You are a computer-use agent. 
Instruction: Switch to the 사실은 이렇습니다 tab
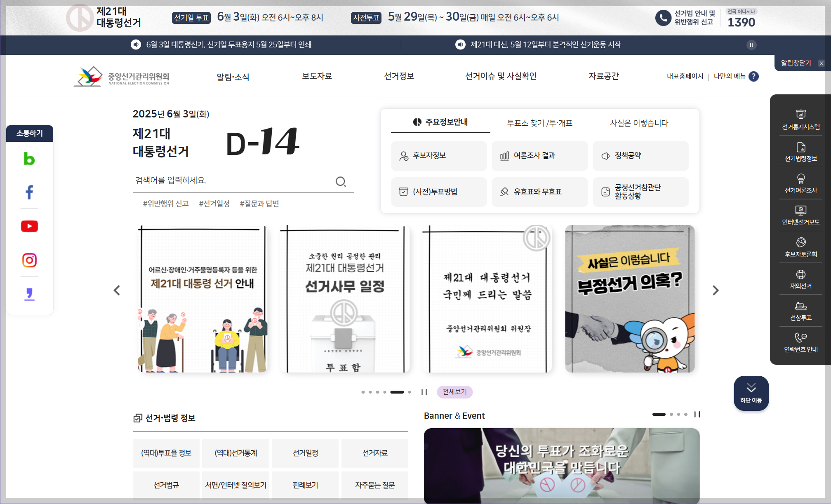[x=640, y=122]
